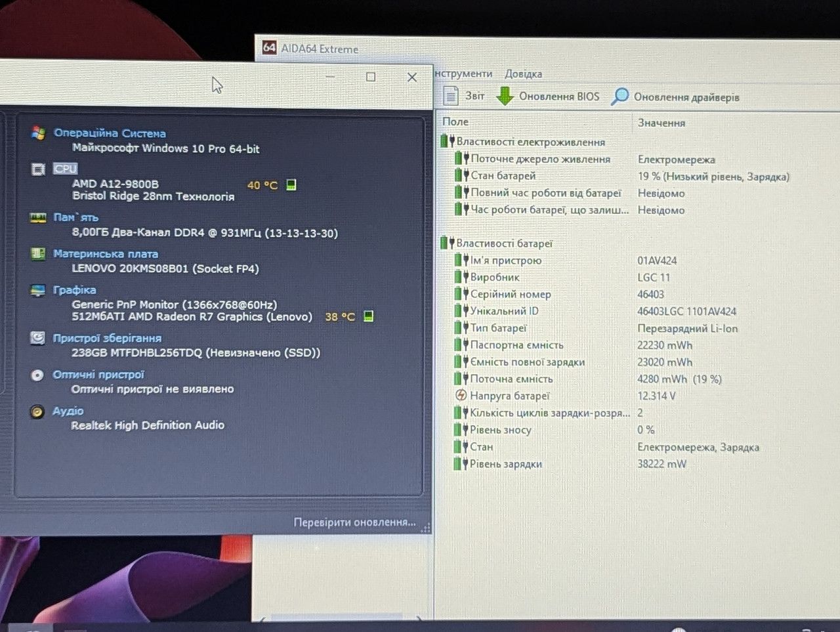The width and height of the screenshot is (840, 632).
Task: Launch Оновлення драйверів from the AIDA64 toolbar
Action: (675, 97)
